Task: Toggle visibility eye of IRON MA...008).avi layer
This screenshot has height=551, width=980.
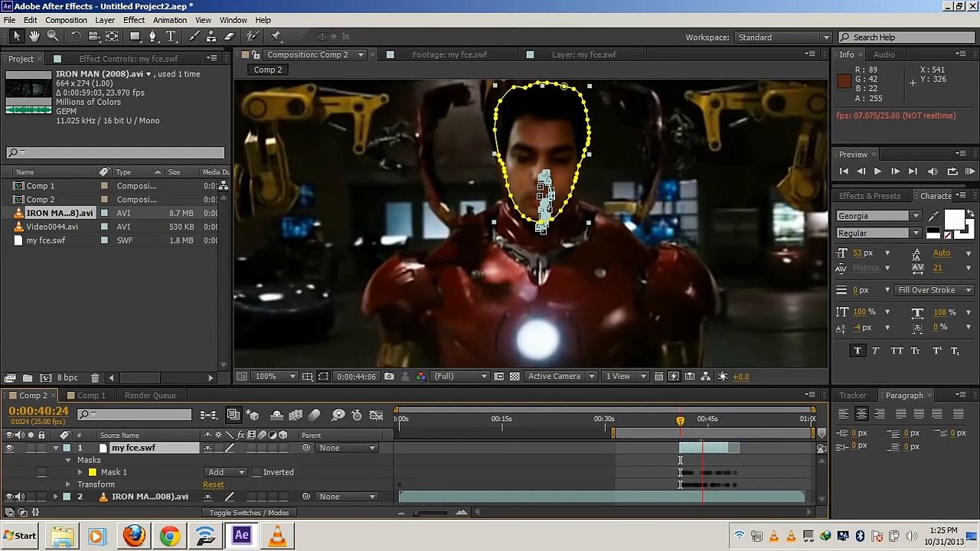Action: coord(9,497)
